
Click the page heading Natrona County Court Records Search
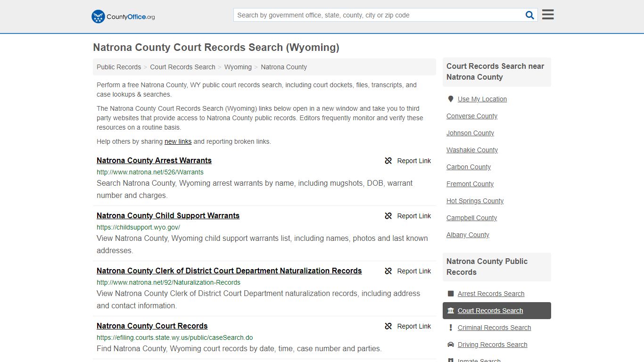click(x=216, y=48)
